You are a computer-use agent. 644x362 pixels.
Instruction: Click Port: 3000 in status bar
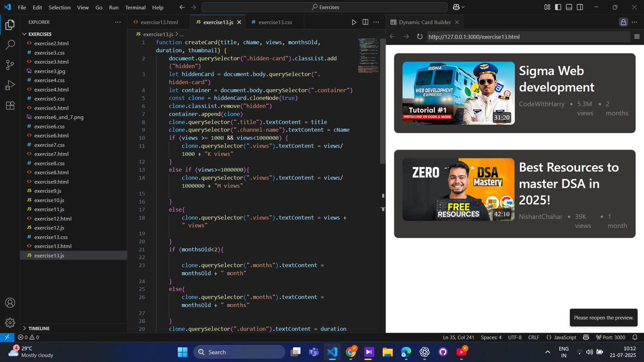click(610, 337)
